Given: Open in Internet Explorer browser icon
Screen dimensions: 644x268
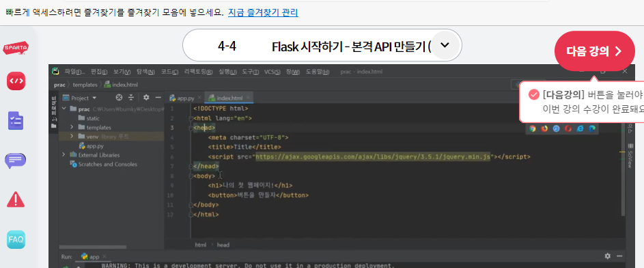Looking at the screenshot, I should point(580,129).
